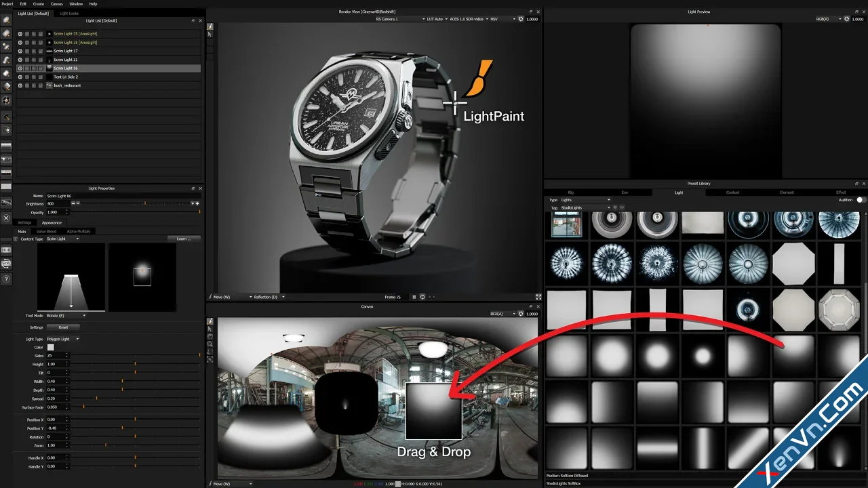The height and width of the screenshot is (488, 868).
Task: Toggle visibility of Scrim Light 06
Action: coord(20,68)
